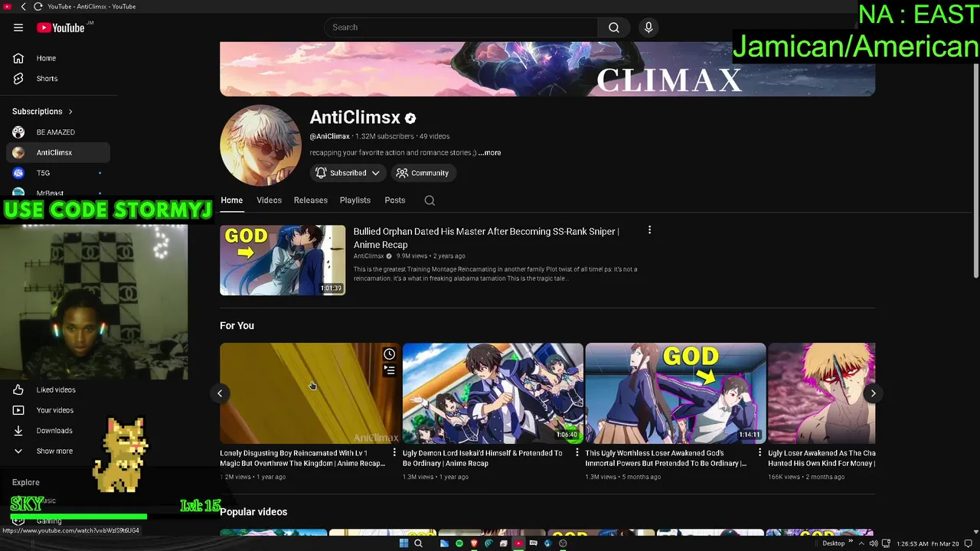This screenshot has width=980, height=551.
Task: Expand channel description with ...more
Action: 490,152
